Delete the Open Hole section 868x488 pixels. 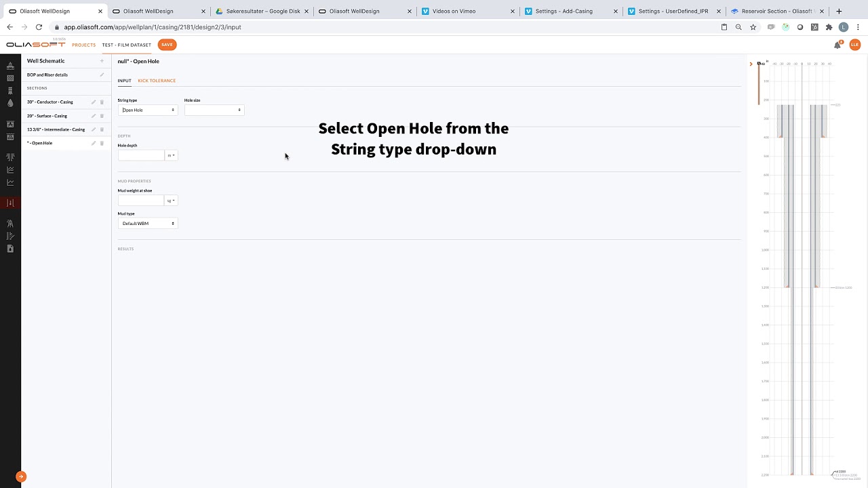pyautogui.click(x=102, y=143)
